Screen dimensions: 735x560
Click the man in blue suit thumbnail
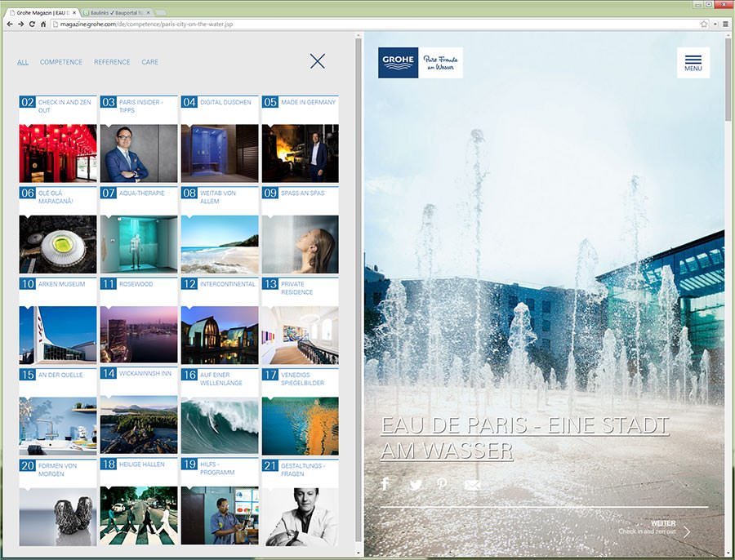(139, 153)
